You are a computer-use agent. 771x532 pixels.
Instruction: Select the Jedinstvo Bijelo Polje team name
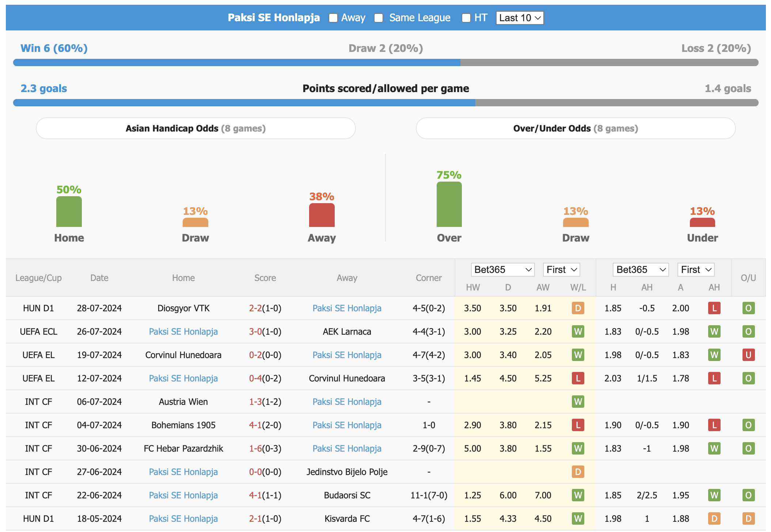(x=347, y=472)
